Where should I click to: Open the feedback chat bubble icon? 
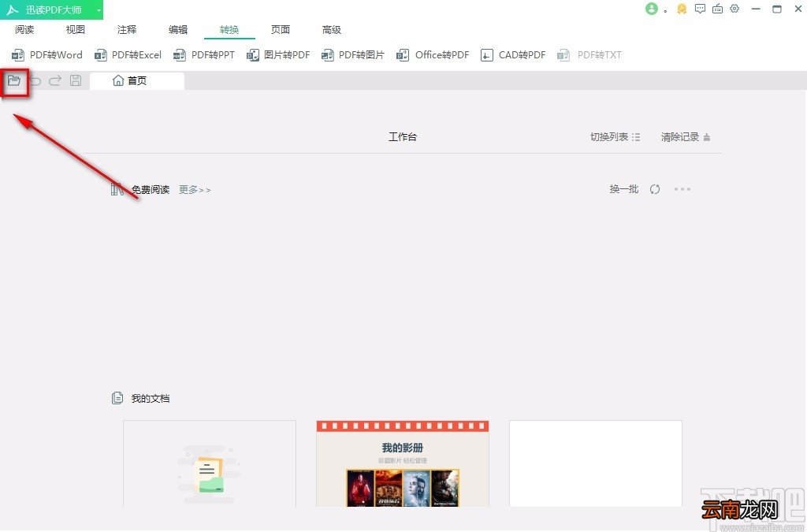[x=700, y=9]
